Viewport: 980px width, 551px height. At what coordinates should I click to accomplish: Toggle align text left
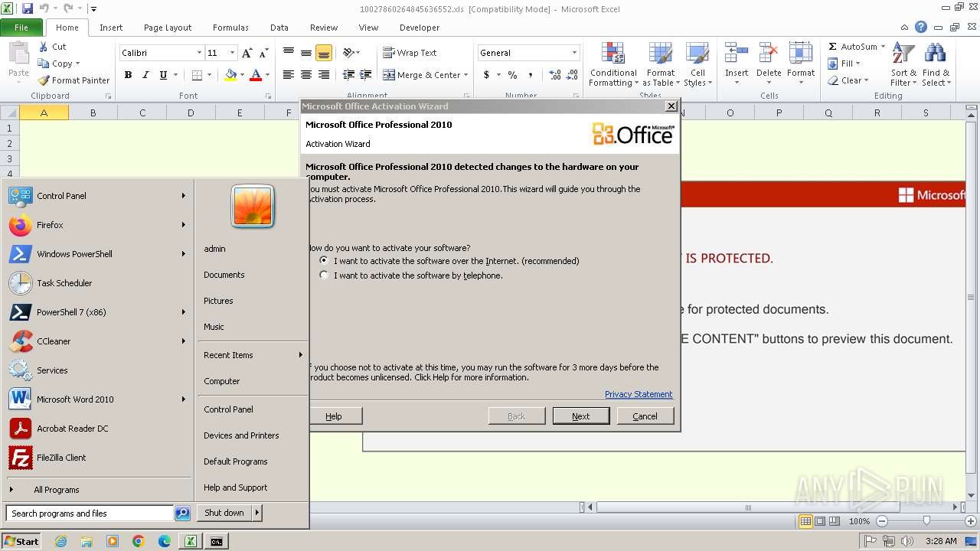[289, 75]
